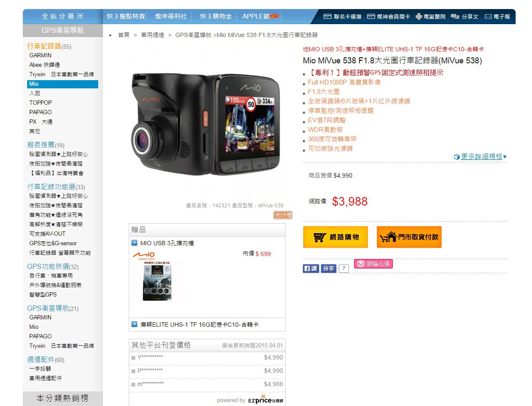The width and height of the screenshot is (532, 406).
Task: Open the 聯名卡優惠 card icon link
Action: click(327, 16)
